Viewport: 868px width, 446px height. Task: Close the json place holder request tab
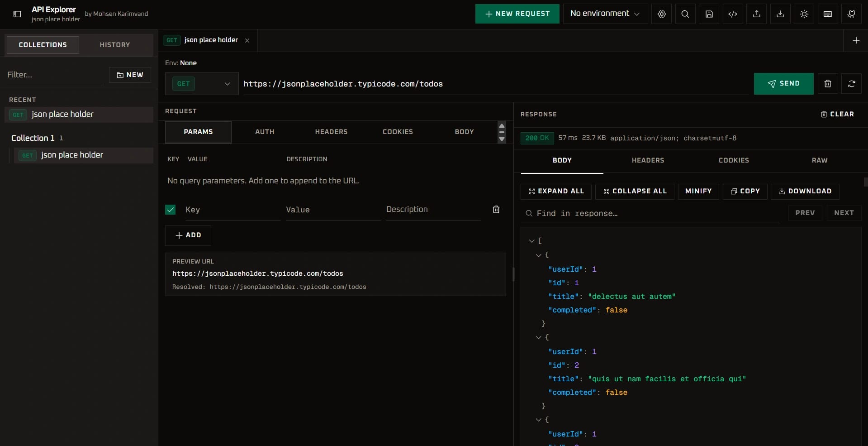coord(247,40)
